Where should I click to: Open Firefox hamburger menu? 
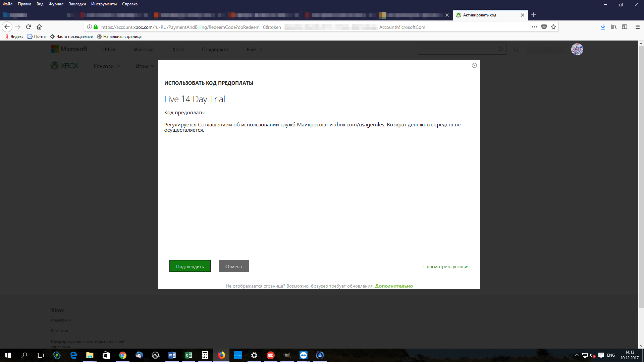click(638, 27)
